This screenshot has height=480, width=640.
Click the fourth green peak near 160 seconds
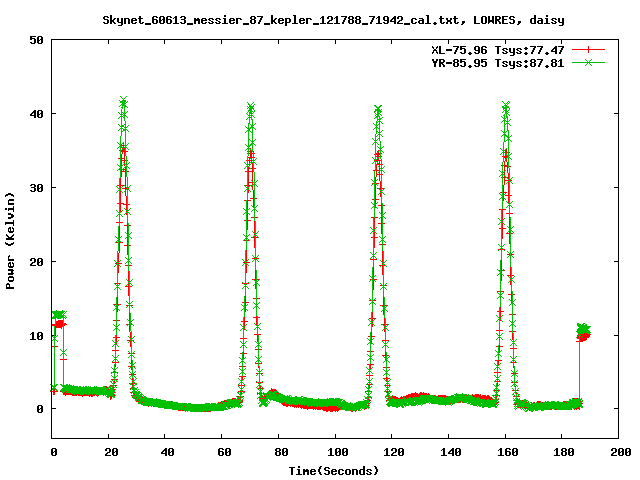click(x=506, y=105)
